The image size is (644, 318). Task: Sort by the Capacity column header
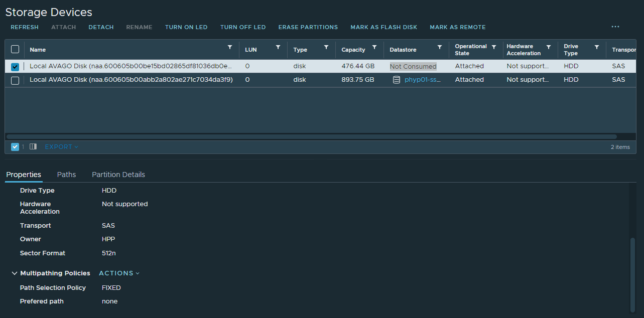pos(353,50)
